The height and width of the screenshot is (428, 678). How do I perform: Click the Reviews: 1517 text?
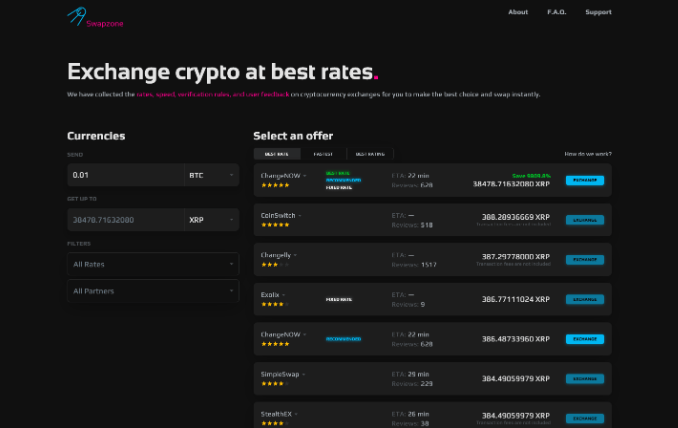(x=414, y=265)
